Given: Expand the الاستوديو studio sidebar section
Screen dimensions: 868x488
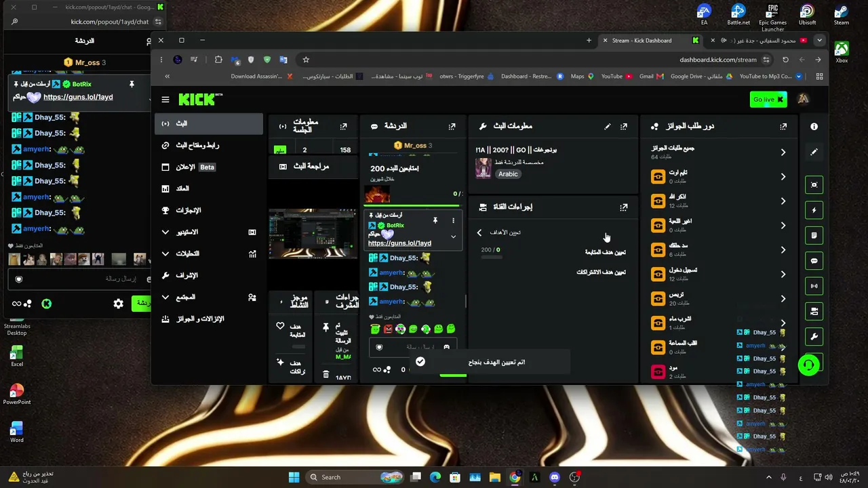Looking at the screenshot, I should pos(209,232).
